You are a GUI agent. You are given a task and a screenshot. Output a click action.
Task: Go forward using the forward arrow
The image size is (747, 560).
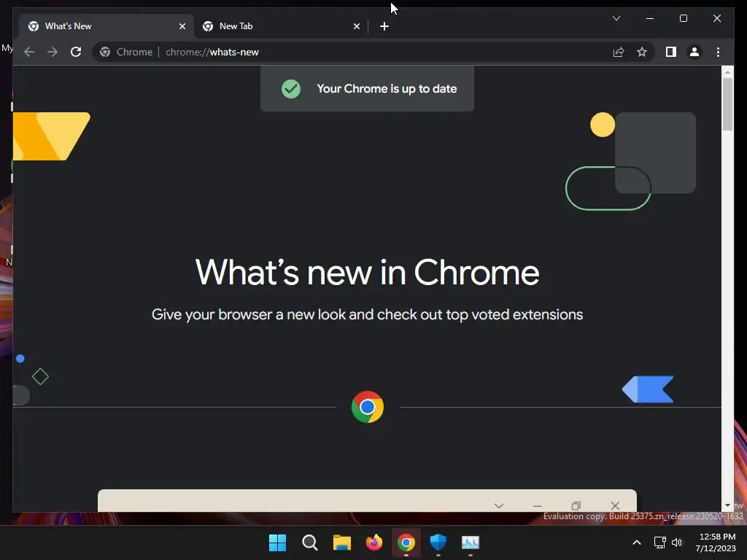pos(53,52)
